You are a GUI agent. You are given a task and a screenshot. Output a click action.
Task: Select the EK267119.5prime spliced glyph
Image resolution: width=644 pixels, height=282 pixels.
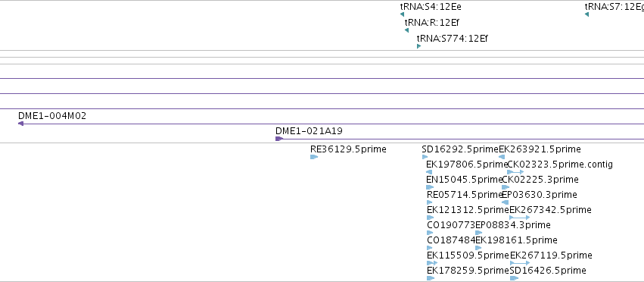pos(520,262)
